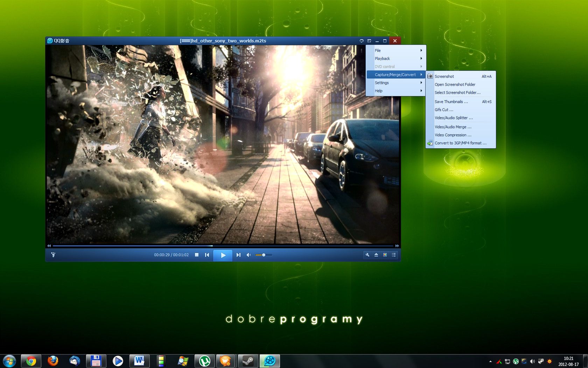Click the 00:00:29 / 00:01:02 time display
588x368 pixels.
tap(171, 255)
